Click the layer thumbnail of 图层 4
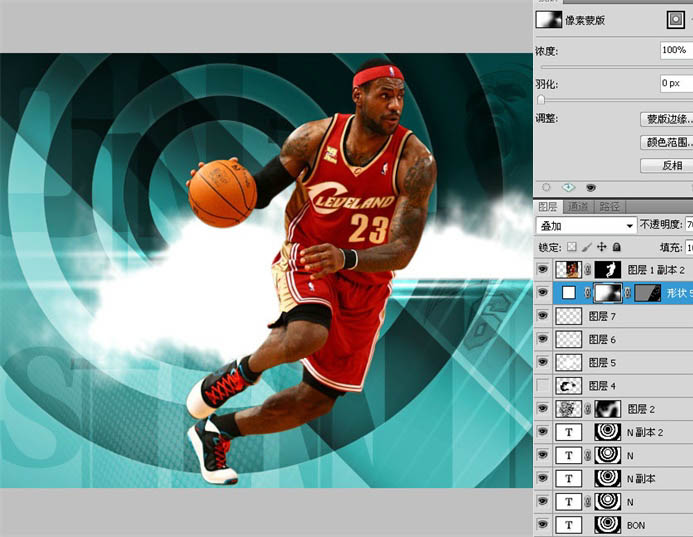Viewport: 693px width, 537px height. 568,386
